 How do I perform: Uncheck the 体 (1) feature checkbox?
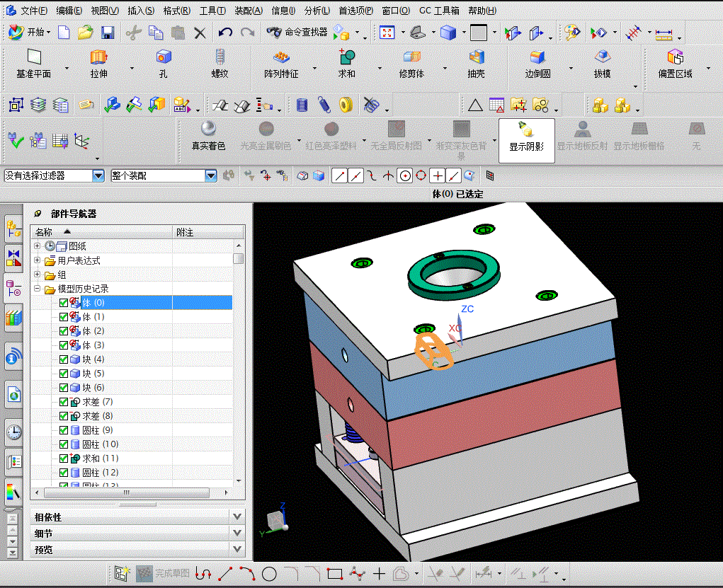[64, 317]
